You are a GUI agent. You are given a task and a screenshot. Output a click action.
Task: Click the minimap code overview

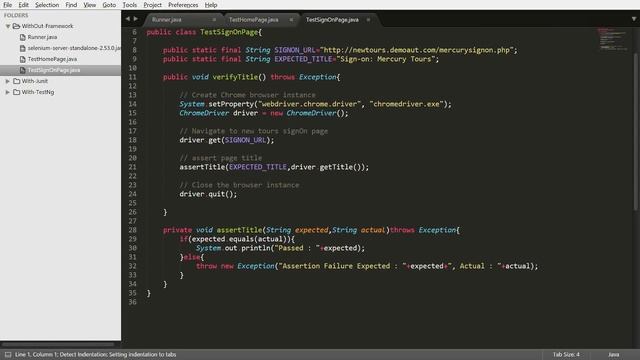(612, 39)
